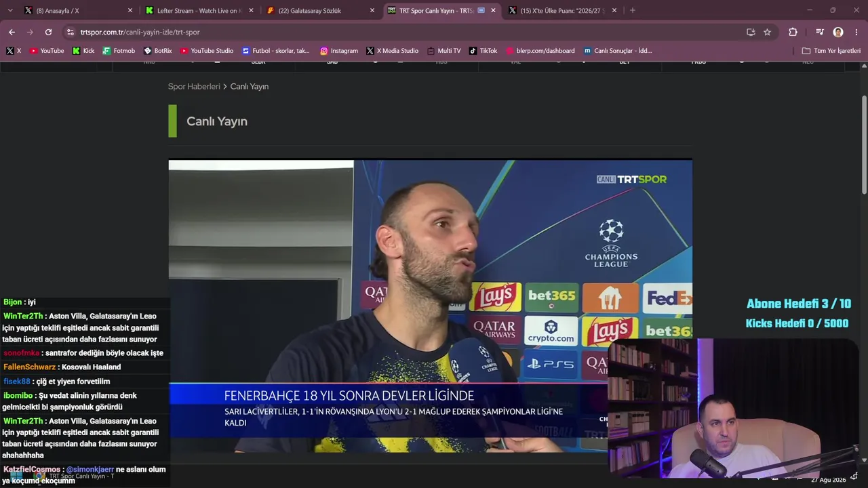Click username ibomibo in the chat overlay
Image resolution: width=868 pixels, height=488 pixels.
click(18, 396)
